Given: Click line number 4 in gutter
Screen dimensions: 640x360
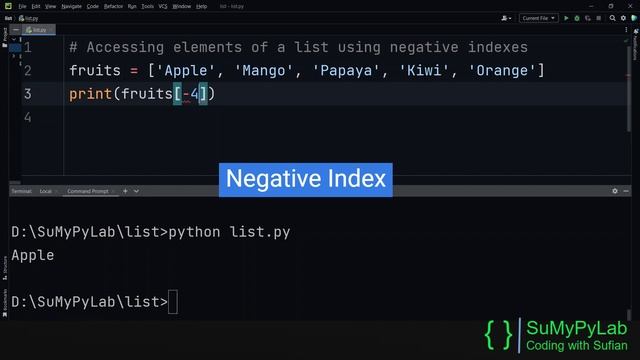Looking at the screenshot, I should point(27,118).
